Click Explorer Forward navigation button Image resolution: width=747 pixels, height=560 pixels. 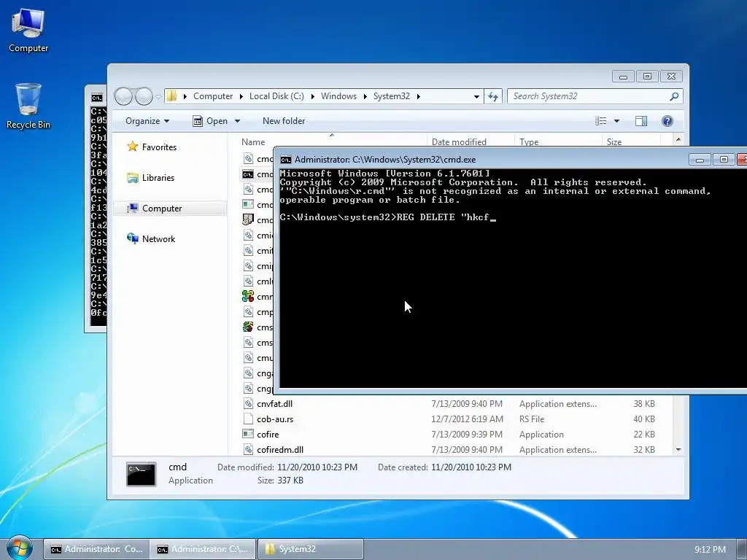[144, 96]
